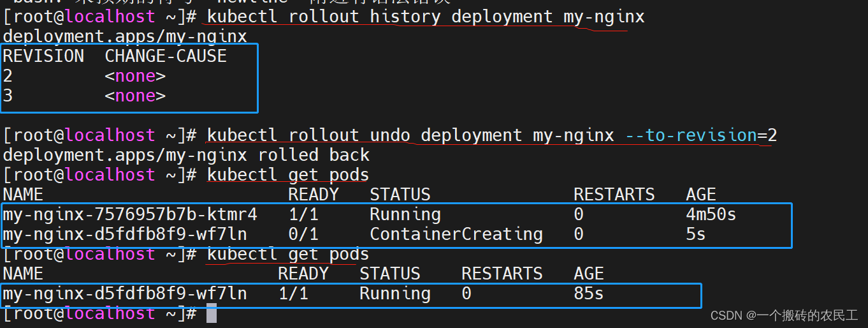Click 1/1 ready value in the ktmr4 row
Viewport: 868px width, 328px height.
(x=303, y=214)
